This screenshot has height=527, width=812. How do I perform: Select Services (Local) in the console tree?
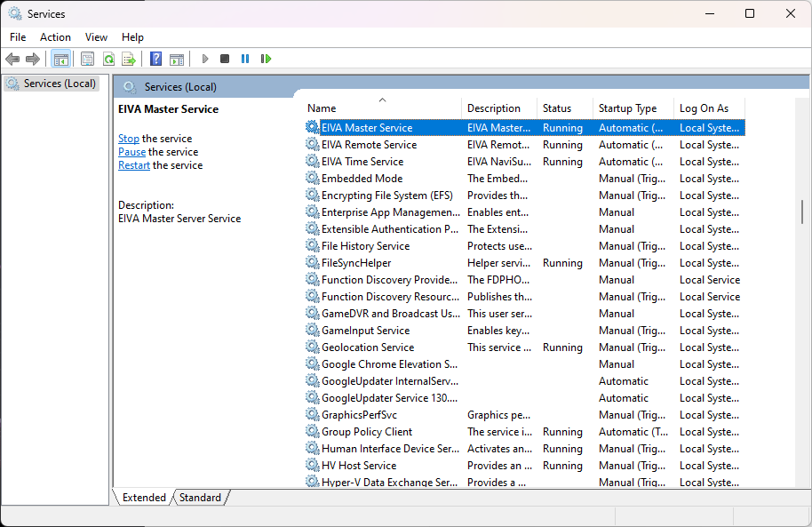click(52, 84)
